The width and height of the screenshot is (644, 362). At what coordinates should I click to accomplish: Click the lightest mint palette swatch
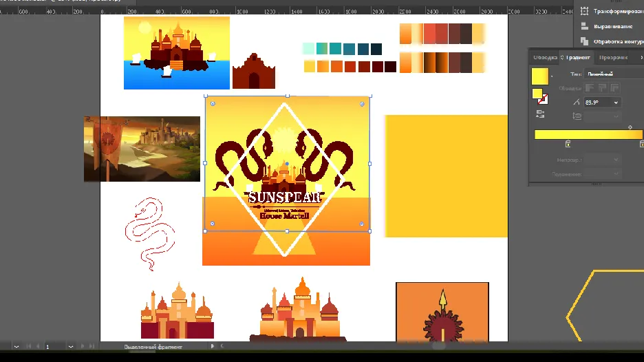click(308, 48)
